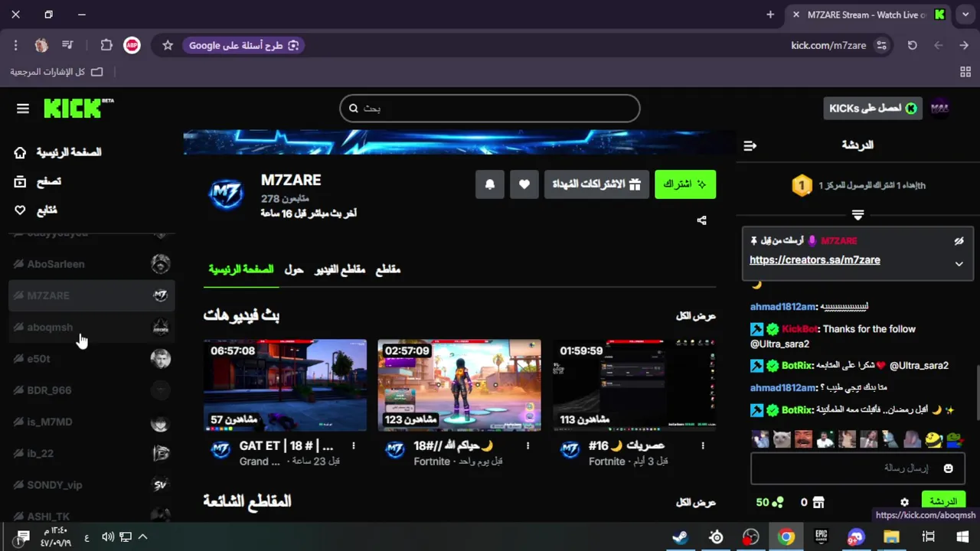Open Chrome extensions puzzle icon
This screenshot has height=551, width=980.
106,45
